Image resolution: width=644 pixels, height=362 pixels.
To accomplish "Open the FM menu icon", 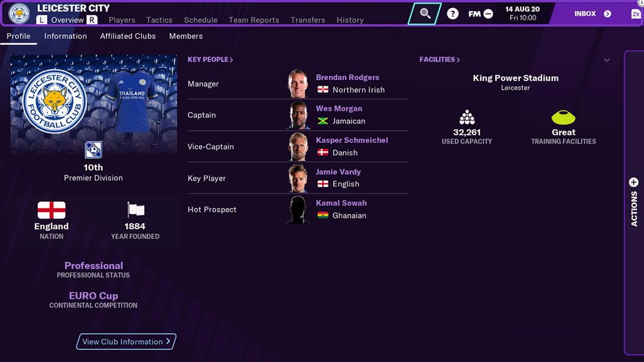I will [480, 14].
